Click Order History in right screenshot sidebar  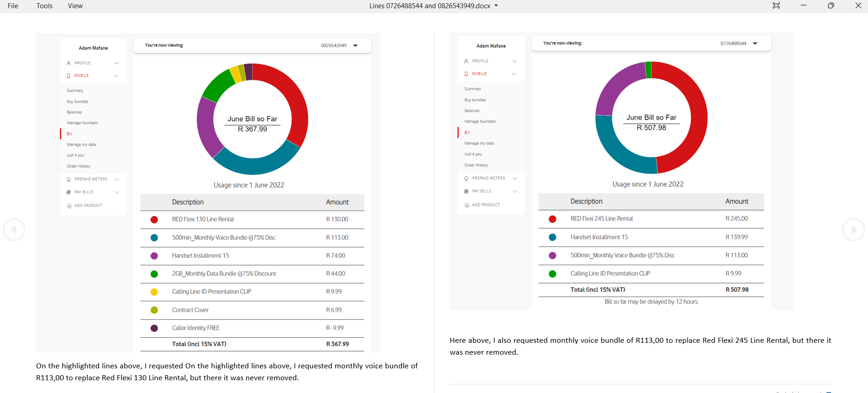[x=476, y=165]
